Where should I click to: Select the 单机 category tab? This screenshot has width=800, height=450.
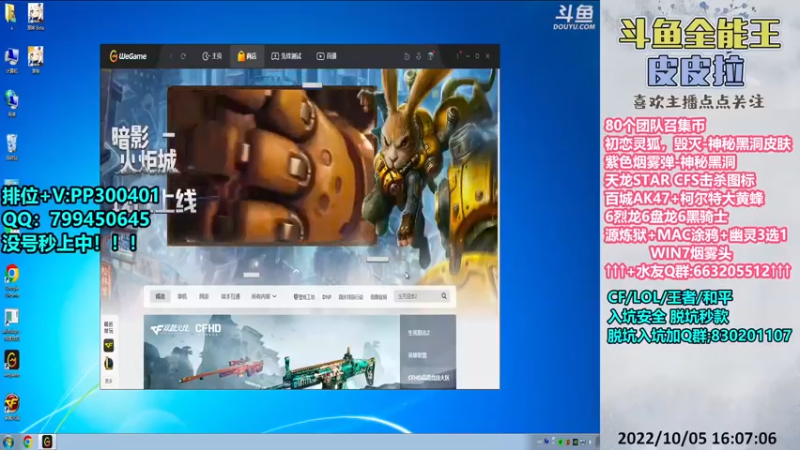182,296
